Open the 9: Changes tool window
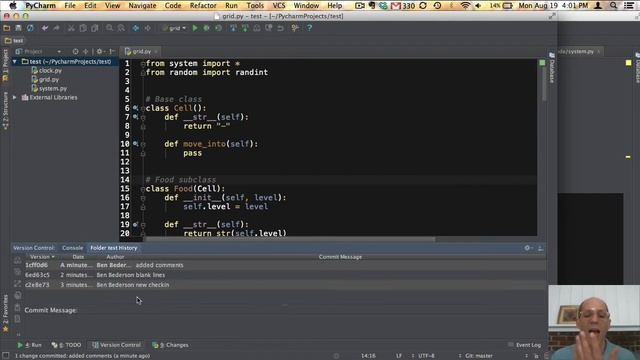640x360 pixels. 170,345
